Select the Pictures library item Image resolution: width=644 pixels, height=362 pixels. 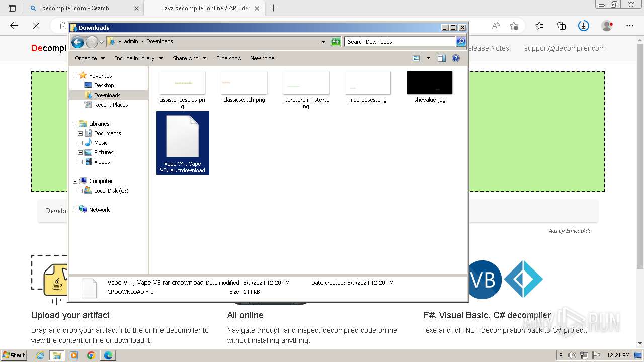104,152
